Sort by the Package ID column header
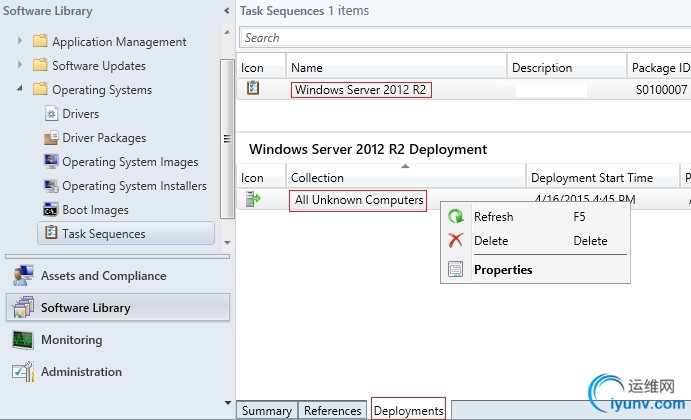Viewport: 691px width, 420px height. click(659, 67)
